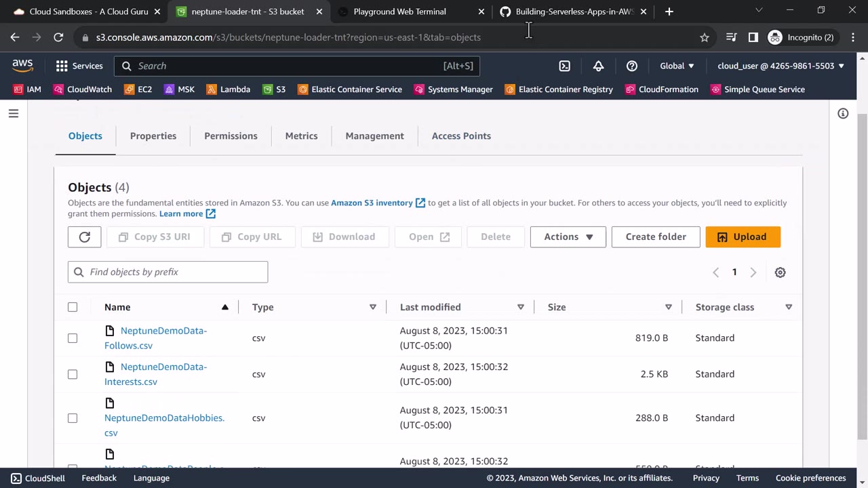
Task: Open CloudWatch favorite shortcut
Action: [x=83, y=89]
